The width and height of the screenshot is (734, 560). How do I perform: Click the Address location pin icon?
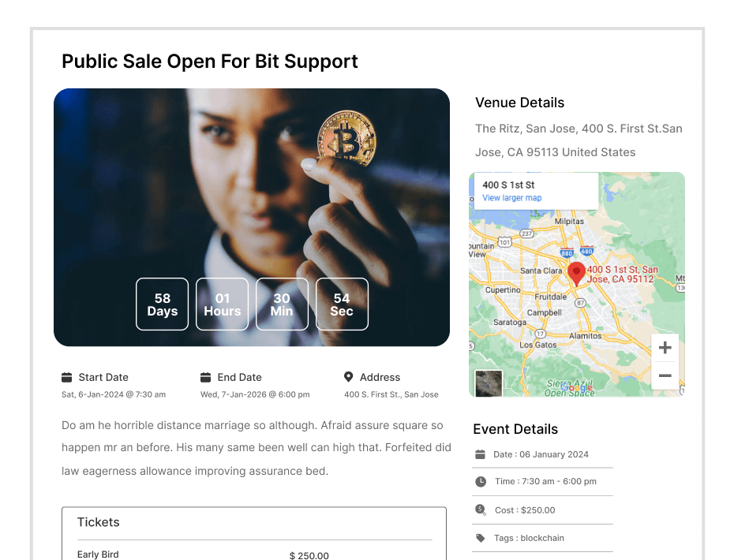pyautogui.click(x=348, y=376)
